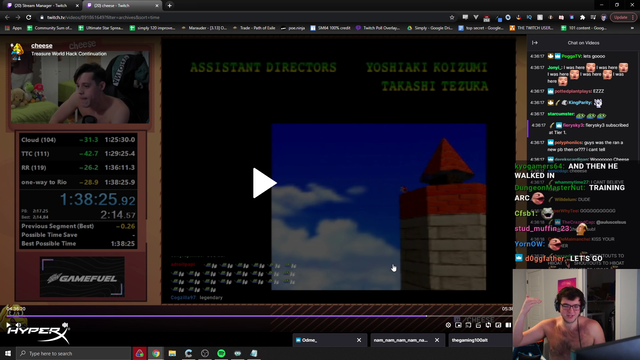Screen dimensions: 640x360
Task: Open the 'Trade - Path of Exile' bookmark
Action: pyautogui.click(x=253, y=28)
